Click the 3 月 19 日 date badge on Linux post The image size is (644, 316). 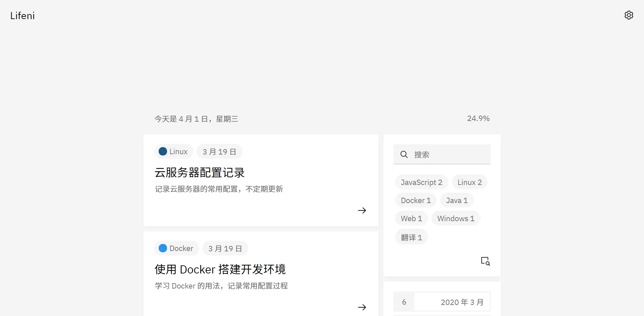coord(219,151)
